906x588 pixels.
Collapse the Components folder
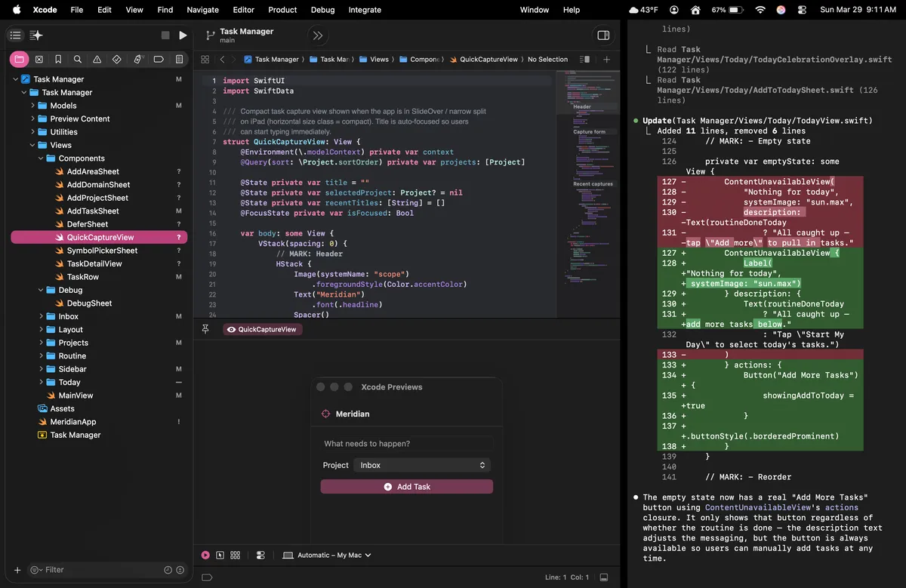[42, 159]
